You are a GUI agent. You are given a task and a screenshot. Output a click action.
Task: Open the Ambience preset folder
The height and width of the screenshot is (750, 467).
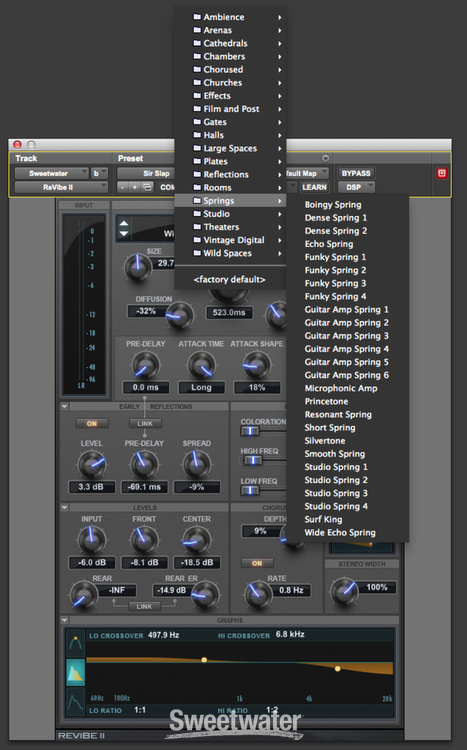[x=230, y=17]
